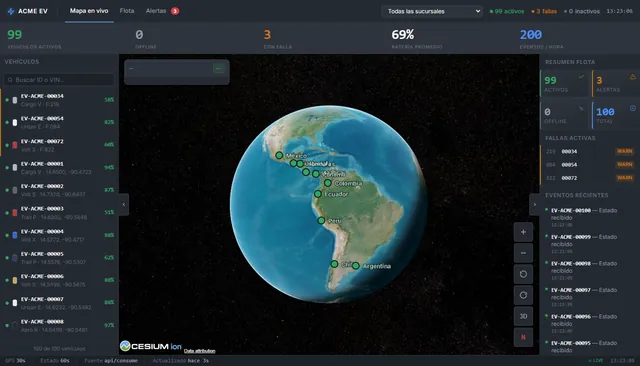This screenshot has height=366, width=640.
Task: Open the EV-ACME-00100 recent event
Action: [590, 217]
